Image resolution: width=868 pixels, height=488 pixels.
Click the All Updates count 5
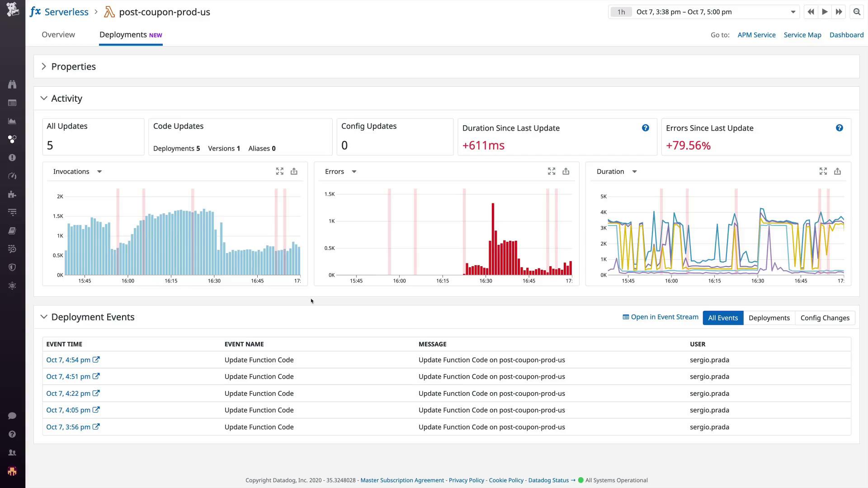[50, 145]
